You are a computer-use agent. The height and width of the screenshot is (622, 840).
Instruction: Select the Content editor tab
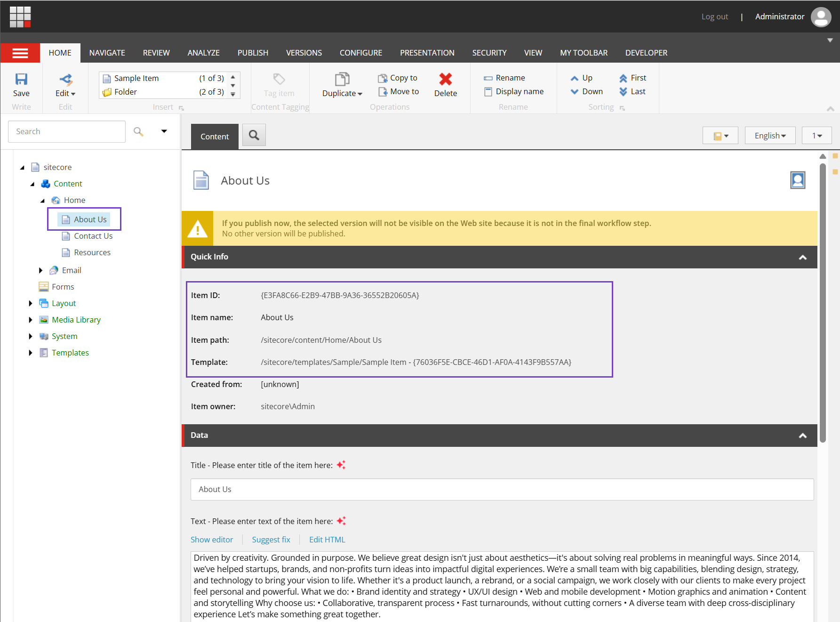click(215, 137)
